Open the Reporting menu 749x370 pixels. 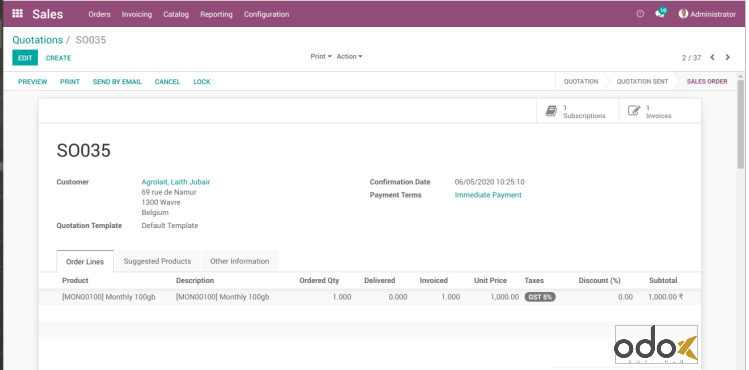click(x=216, y=14)
